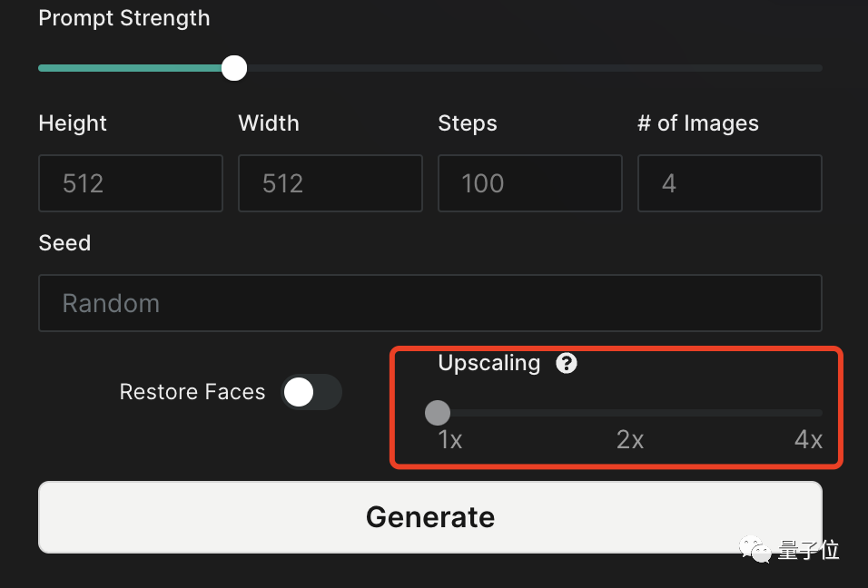The image size is (868, 588).
Task: Toggle the Restore Faces switch
Action: pyautogui.click(x=311, y=392)
